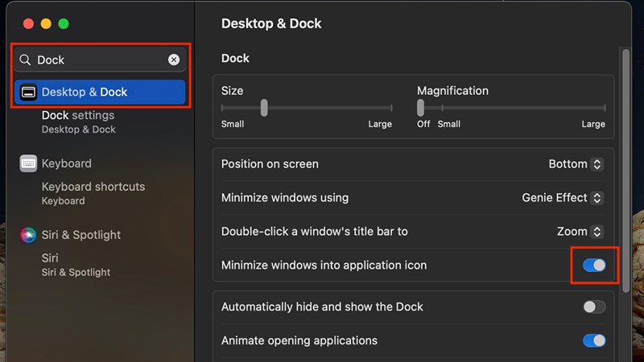Screen dimensions: 644x362
Task: Open the Keyboard category in sidebar
Action: tap(66, 163)
